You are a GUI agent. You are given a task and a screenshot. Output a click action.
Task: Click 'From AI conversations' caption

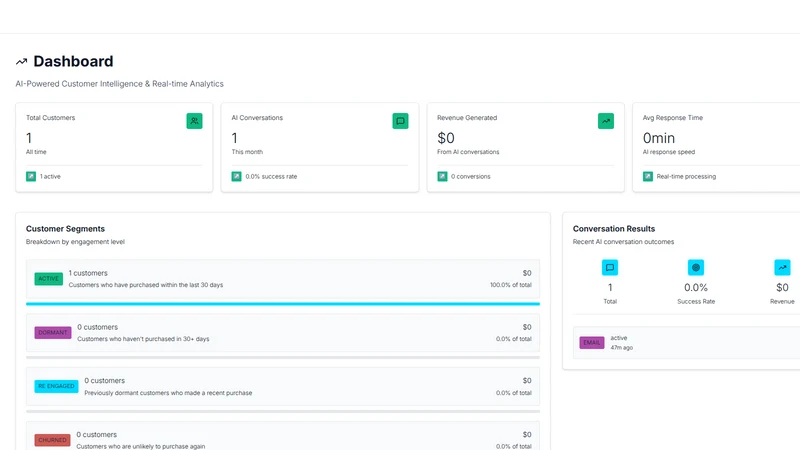coord(468,152)
